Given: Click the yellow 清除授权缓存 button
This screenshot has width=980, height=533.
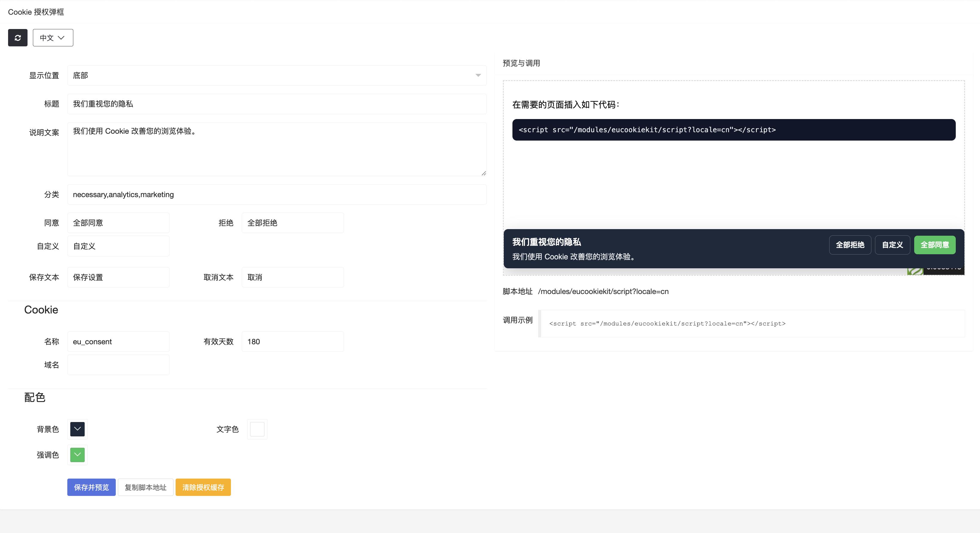Looking at the screenshot, I should click(x=203, y=487).
